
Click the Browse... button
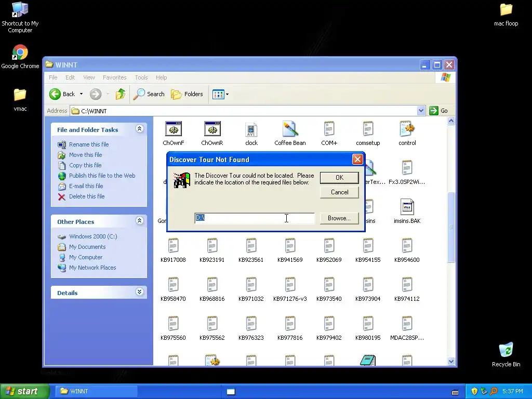339,218
